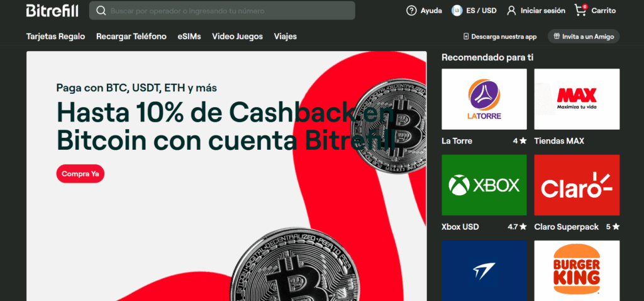Click the Iniciar sesión user icon
The height and width of the screenshot is (301, 644).
(x=511, y=11)
